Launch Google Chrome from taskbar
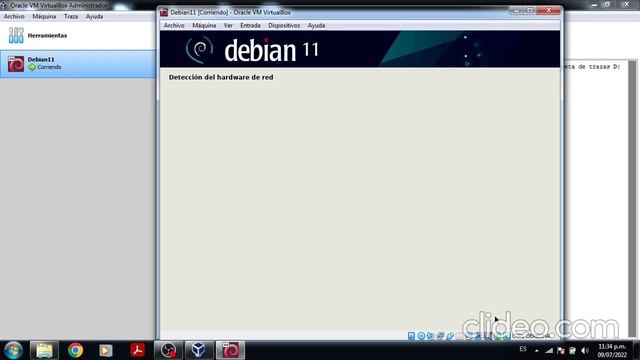This screenshot has width=640, height=360. point(76,350)
